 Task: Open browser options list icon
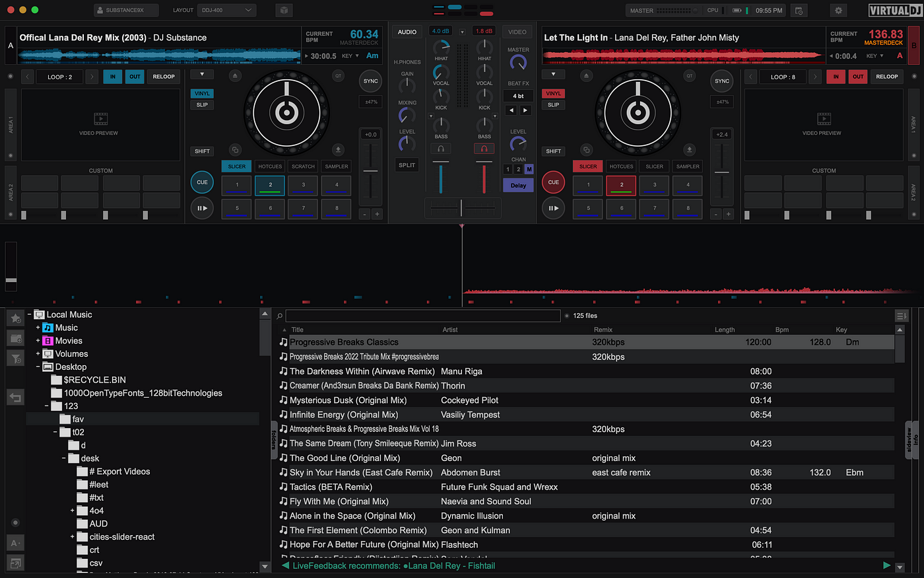pyautogui.click(x=901, y=316)
